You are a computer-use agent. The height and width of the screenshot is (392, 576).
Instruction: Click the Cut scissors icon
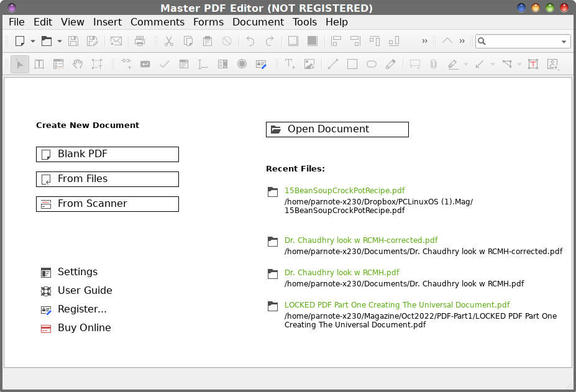tap(169, 41)
